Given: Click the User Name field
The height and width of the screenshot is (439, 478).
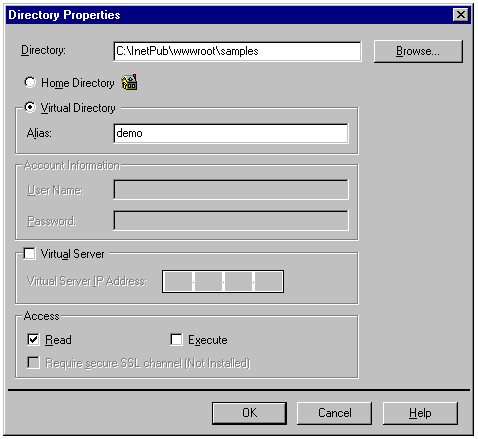Looking at the screenshot, I should (x=231, y=190).
